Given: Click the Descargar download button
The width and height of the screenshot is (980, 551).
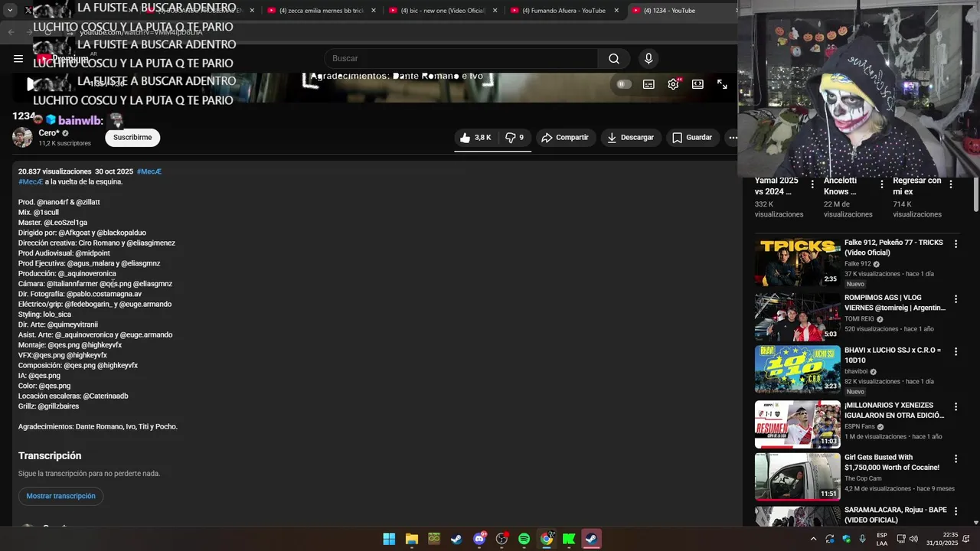Looking at the screenshot, I should tap(631, 138).
